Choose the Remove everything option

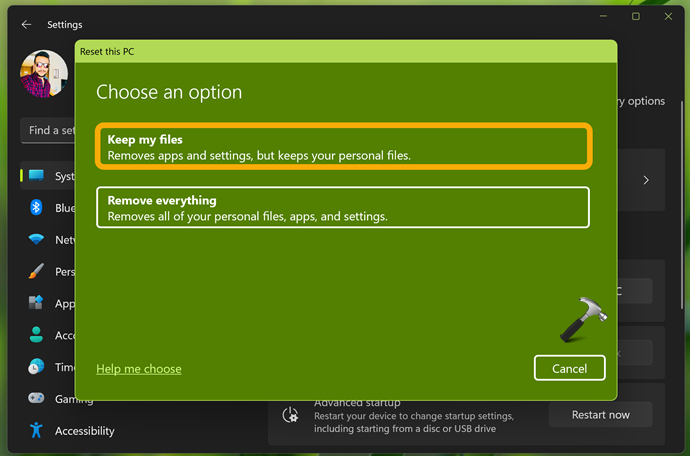point(343,208)
